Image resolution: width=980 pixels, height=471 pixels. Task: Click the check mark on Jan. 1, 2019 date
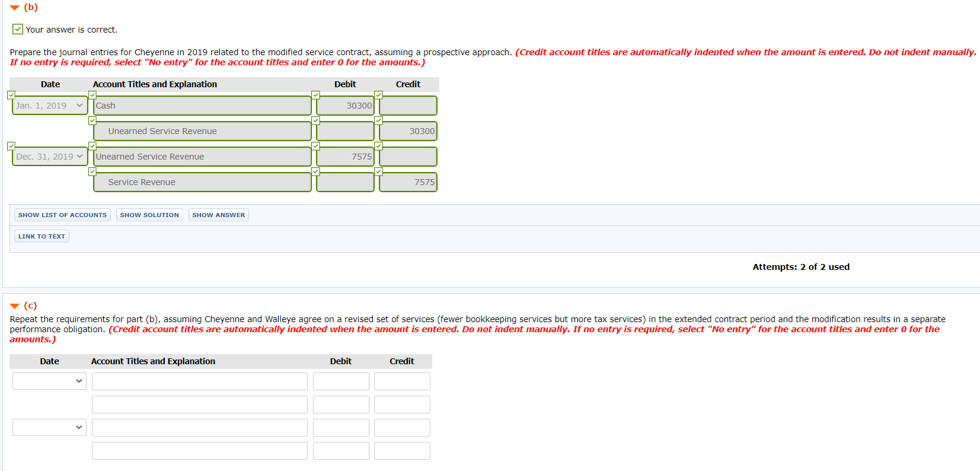click(11, 95)
